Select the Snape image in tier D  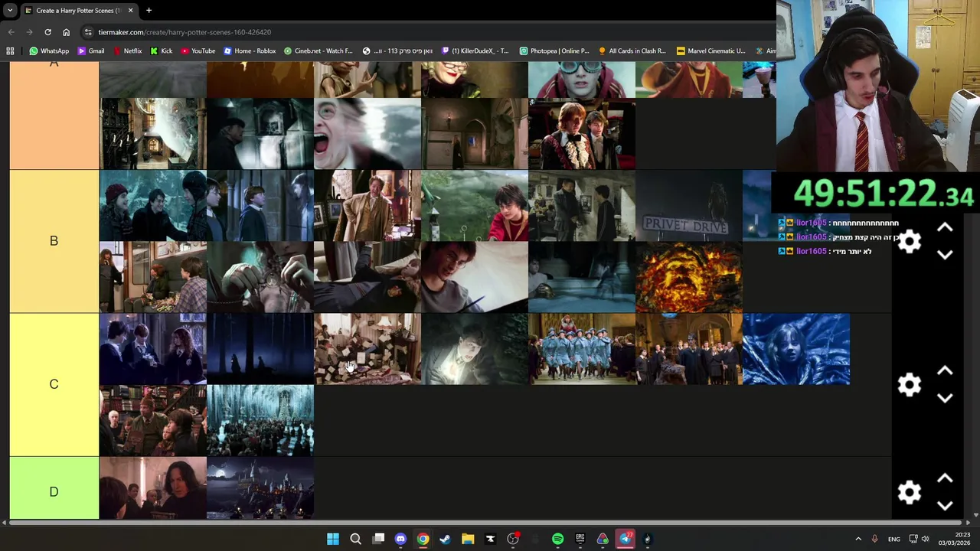(x=153, y=488)
